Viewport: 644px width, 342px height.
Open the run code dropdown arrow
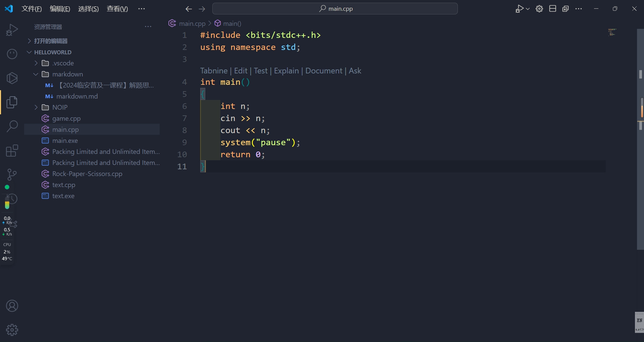(528, 9)
